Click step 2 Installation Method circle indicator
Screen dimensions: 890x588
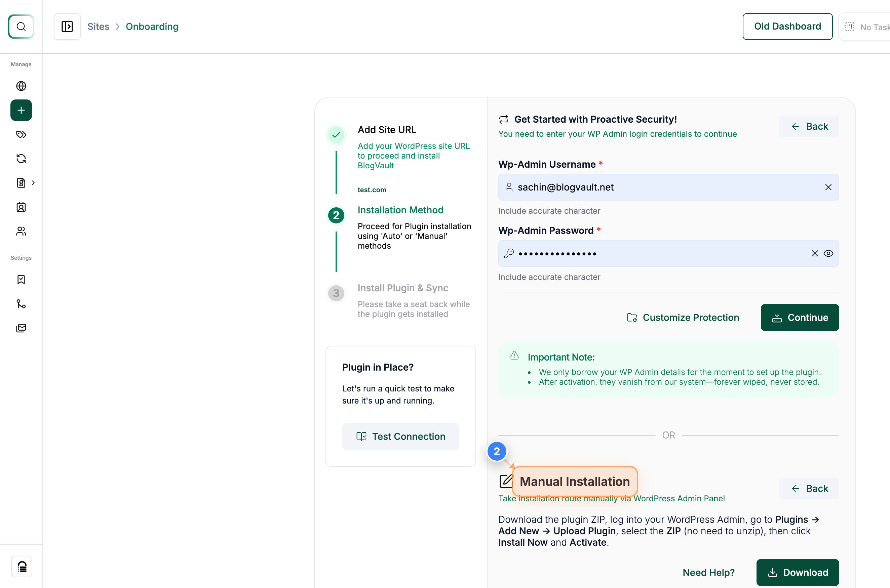point(336,215)
